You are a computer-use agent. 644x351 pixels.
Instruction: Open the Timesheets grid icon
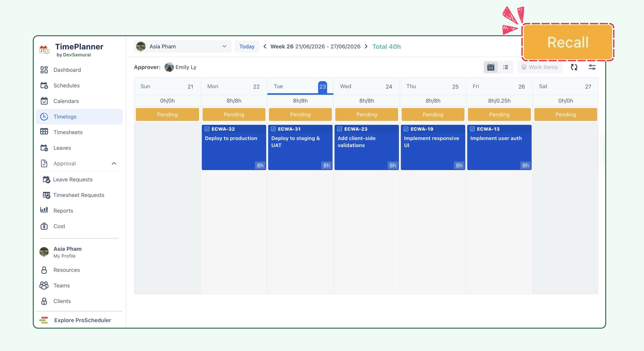click(44, 132)
